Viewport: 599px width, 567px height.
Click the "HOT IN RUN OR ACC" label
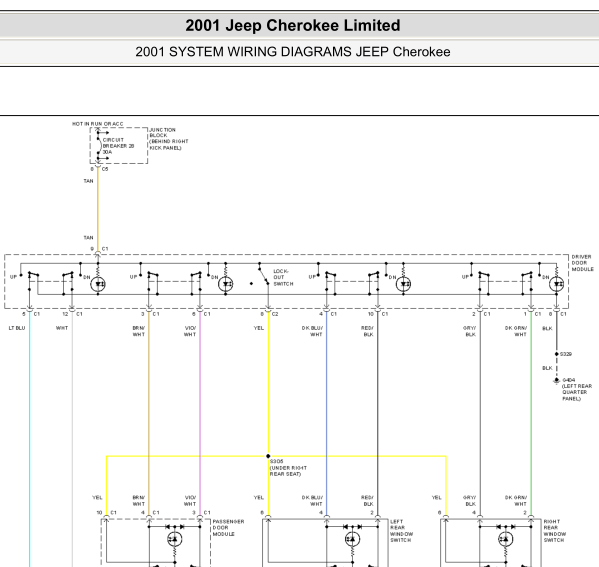coord(98,124)
